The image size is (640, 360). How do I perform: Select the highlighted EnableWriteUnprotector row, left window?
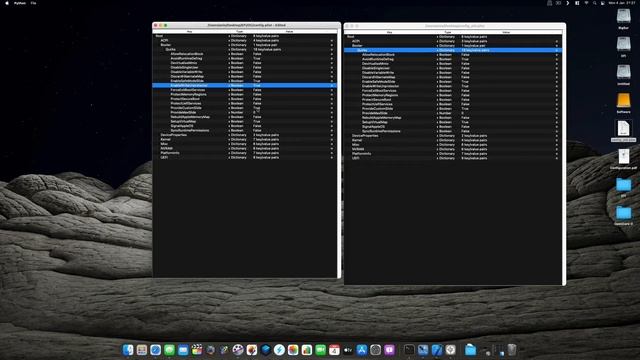click(244, 85)
